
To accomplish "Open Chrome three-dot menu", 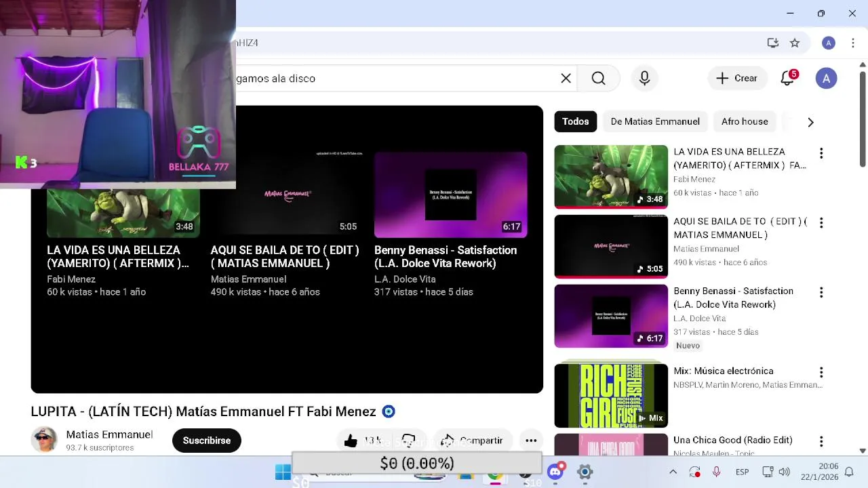I will click(852, 43).
